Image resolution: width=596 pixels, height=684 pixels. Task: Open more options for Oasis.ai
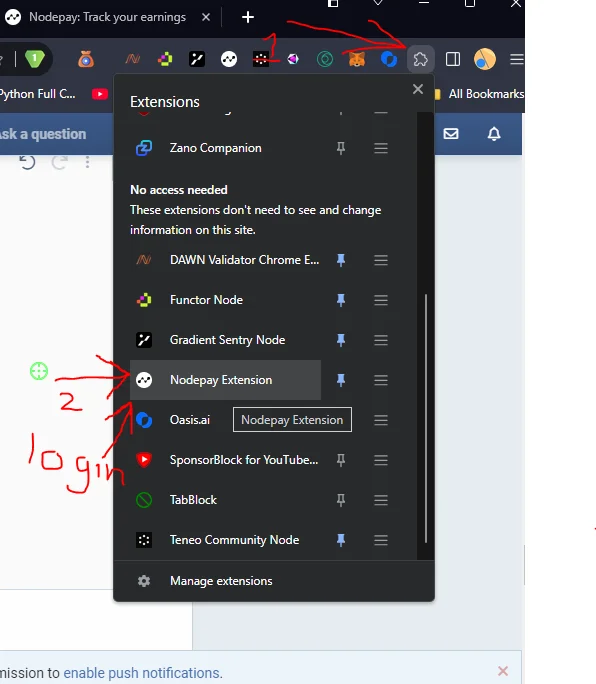click(x=381, y=420)
